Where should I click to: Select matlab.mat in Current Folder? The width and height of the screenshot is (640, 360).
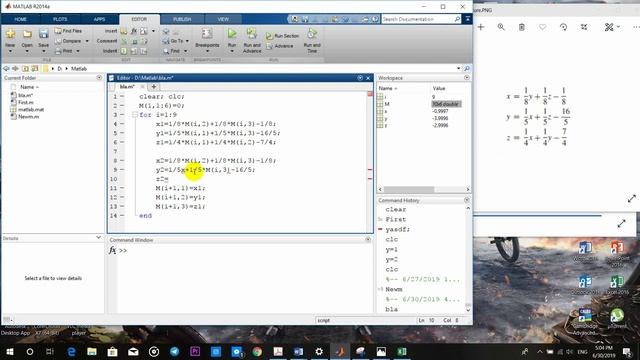pos(31,109)
